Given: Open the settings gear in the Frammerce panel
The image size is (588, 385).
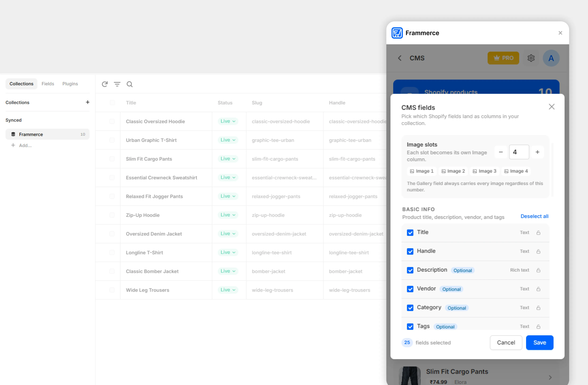Looking at the screenshot, I should (x=531, y=58).
